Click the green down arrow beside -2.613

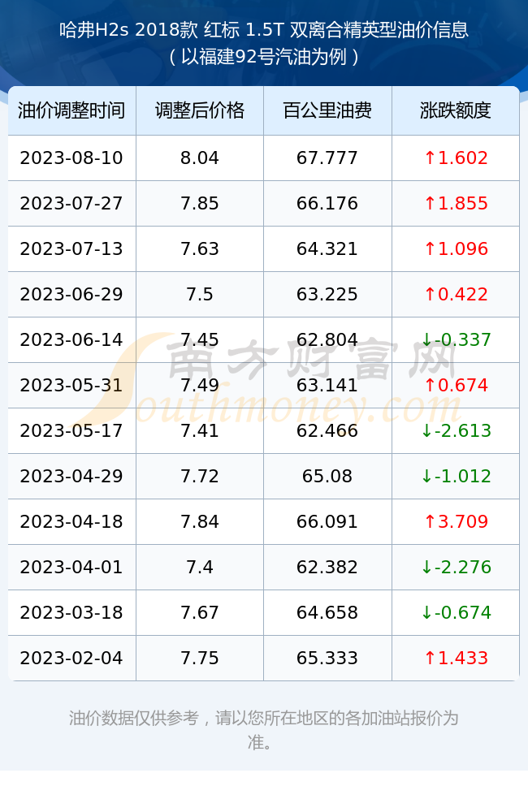426,430
